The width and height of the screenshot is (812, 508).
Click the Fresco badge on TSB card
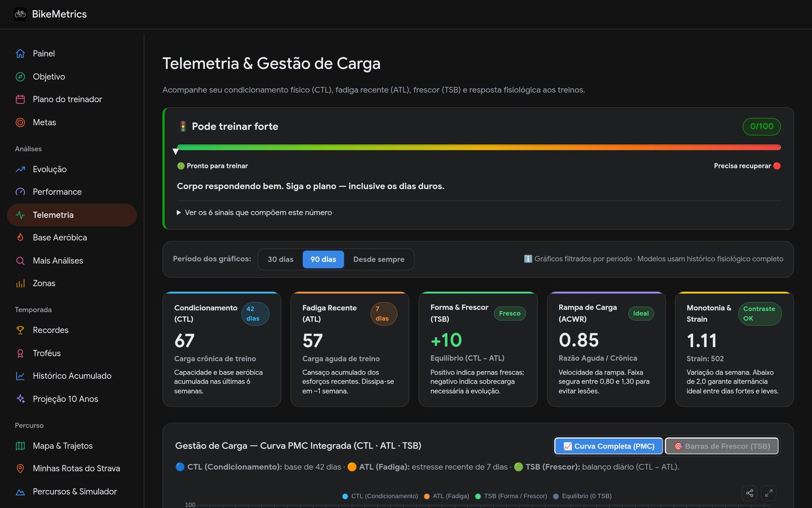tap(510, 313)
